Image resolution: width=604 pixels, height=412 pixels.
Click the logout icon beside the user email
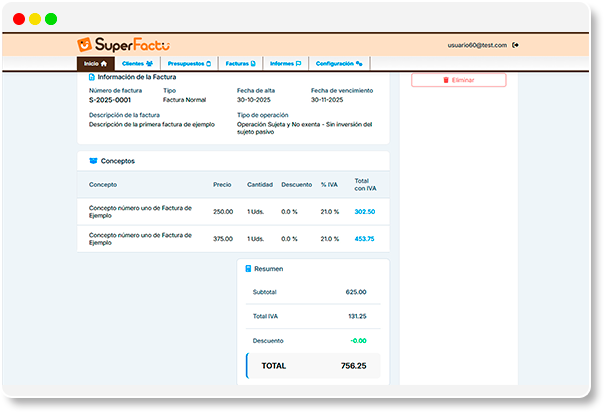point(516,45)
